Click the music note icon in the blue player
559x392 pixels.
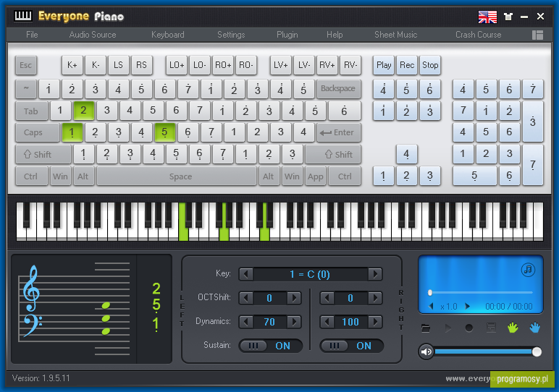(x=528, y=270)
